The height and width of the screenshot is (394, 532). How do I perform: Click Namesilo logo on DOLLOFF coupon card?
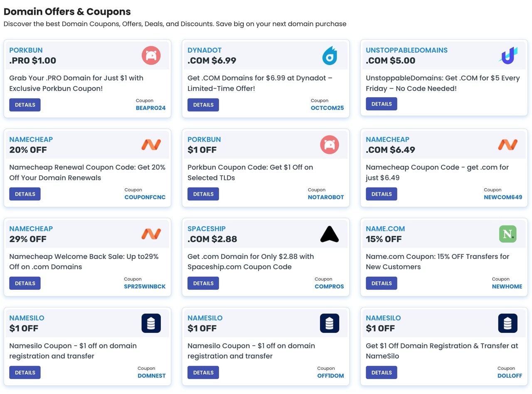click(507, 323)
